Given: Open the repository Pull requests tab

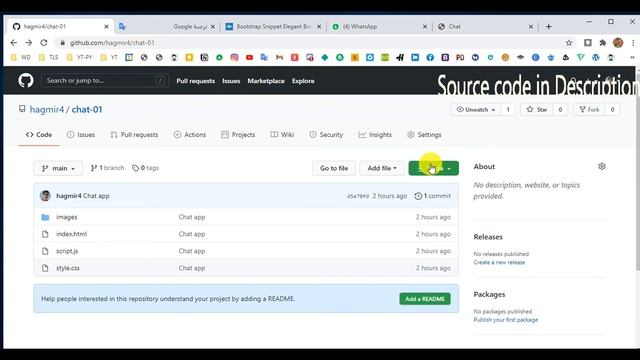Looking at the screenshot, I should point(134,135).
